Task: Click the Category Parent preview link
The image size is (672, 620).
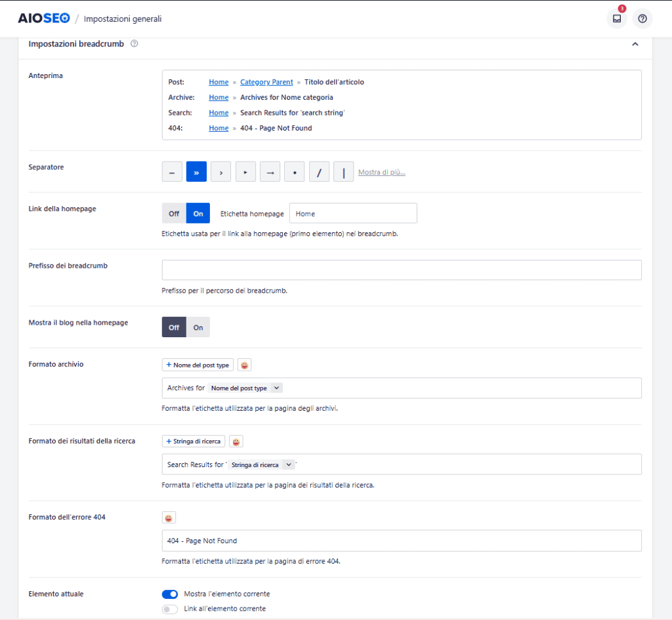Action: click(266, 82)
